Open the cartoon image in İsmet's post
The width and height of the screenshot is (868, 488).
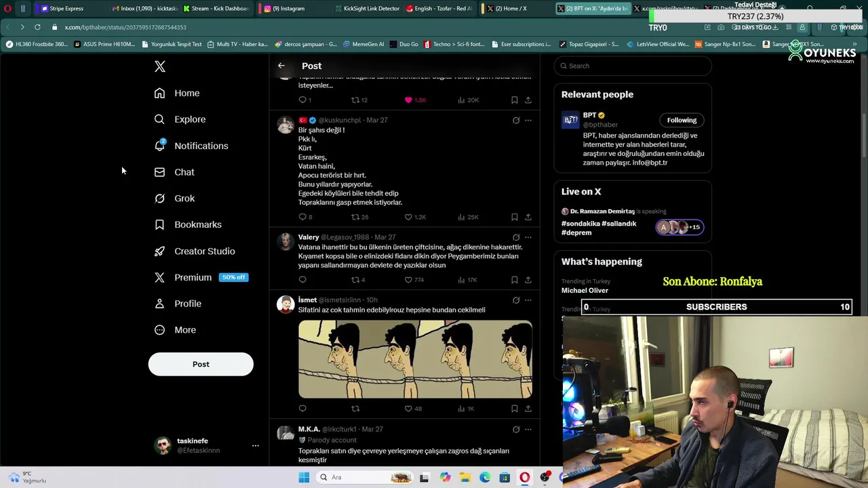(x=415, y=359)
